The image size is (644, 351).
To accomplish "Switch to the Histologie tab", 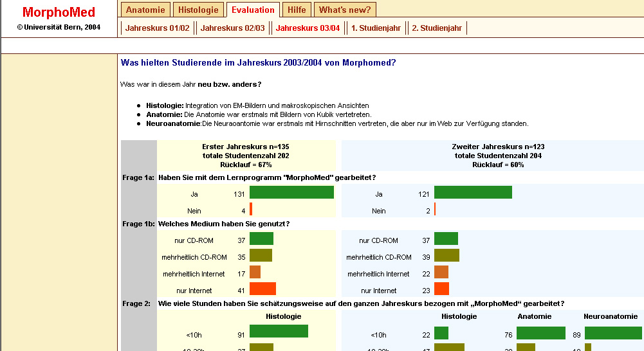I will (x=198, y=10).
